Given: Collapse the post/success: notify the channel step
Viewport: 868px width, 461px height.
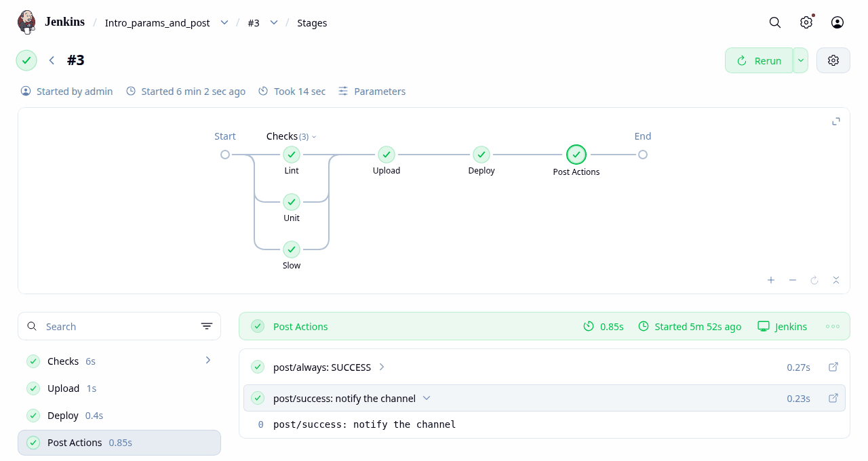Looking at the screenshot, I should pos(427,398).
